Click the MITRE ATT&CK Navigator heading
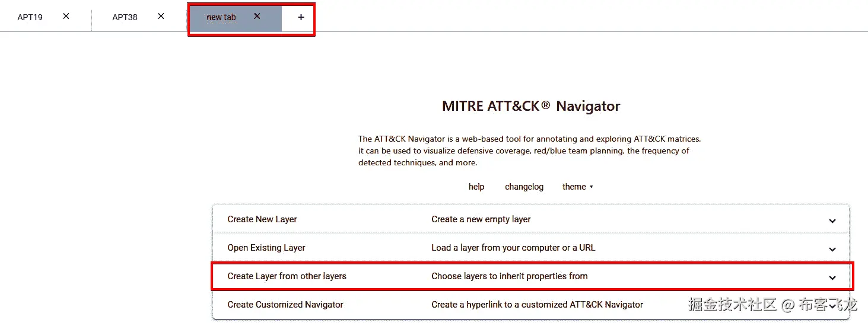Screen dimensions: 868x323 point(531,106)
